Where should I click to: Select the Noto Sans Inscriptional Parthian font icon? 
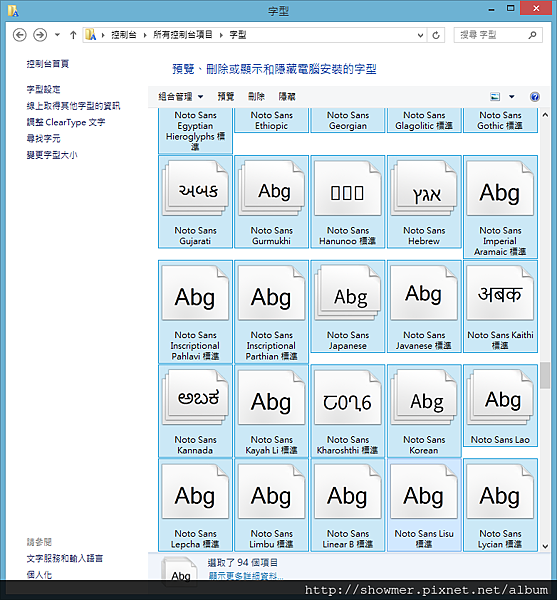pos(271,293)
